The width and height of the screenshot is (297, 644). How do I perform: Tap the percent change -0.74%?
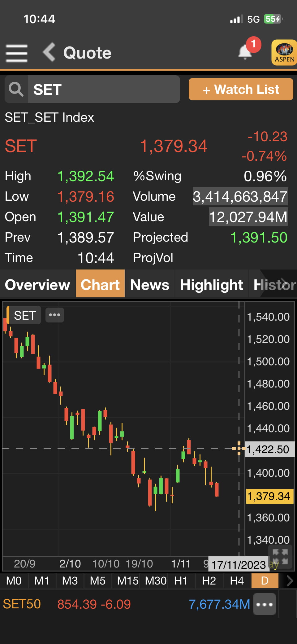pyautogui.click(x=264, y=156)
